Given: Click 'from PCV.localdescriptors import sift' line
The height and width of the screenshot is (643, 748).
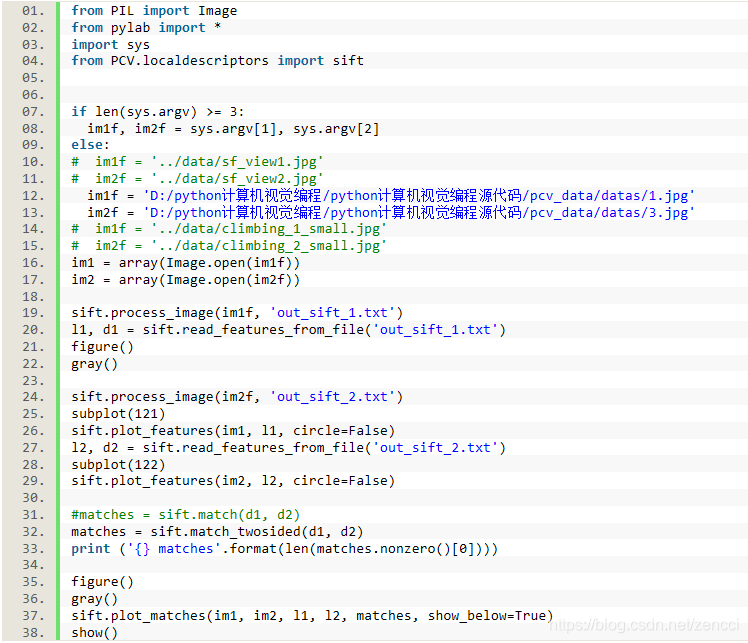Looking at the screenshot, I should tap(218, 61).
